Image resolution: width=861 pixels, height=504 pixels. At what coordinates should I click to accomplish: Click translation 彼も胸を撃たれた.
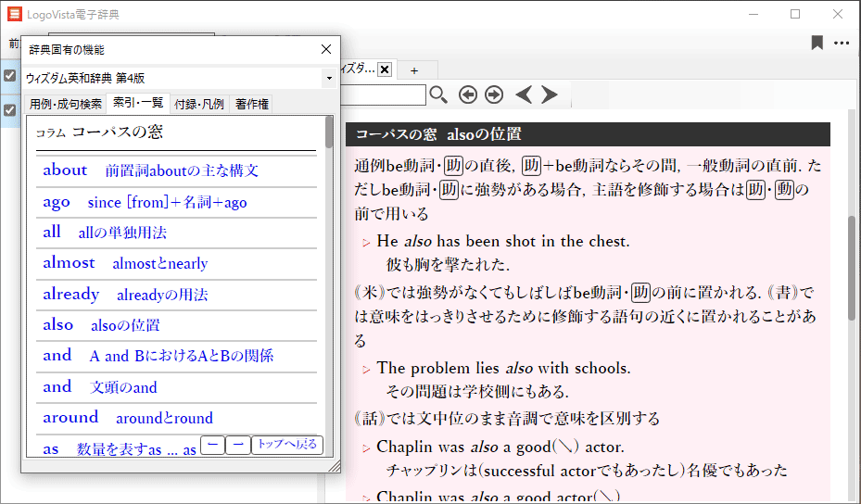pyautogui.click(x=448, y=265)
